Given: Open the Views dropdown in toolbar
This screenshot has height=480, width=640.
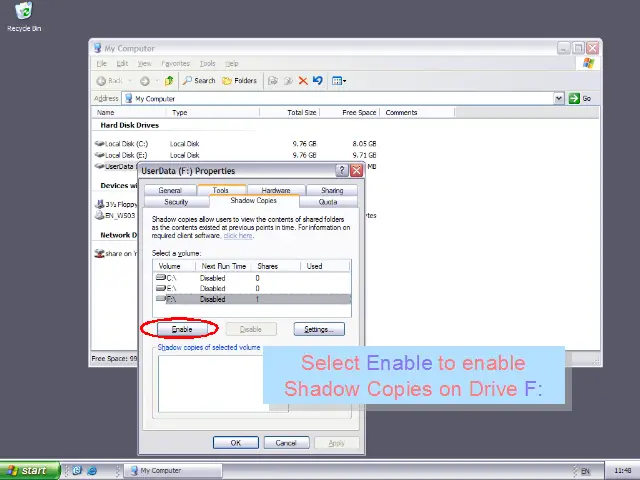Looking at the screenshot, I should 339,81.
